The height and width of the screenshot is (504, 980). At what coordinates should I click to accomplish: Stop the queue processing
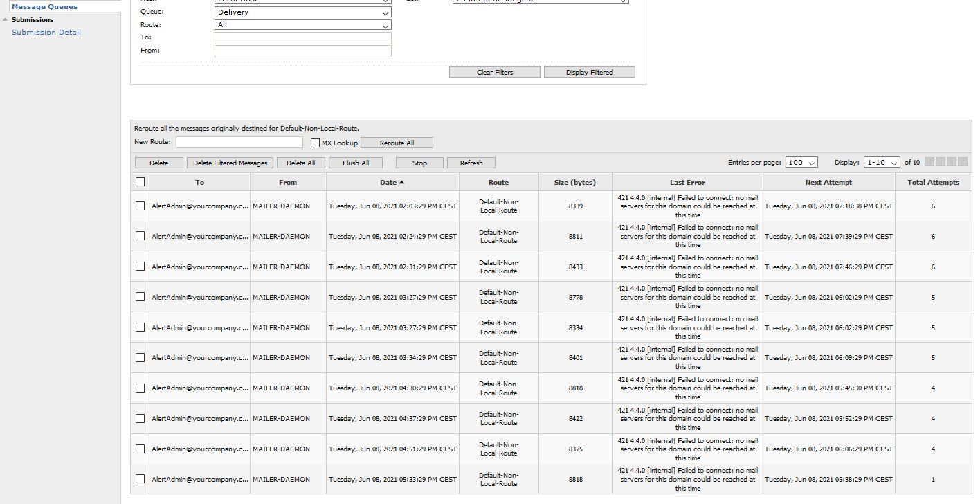point(419,162)
